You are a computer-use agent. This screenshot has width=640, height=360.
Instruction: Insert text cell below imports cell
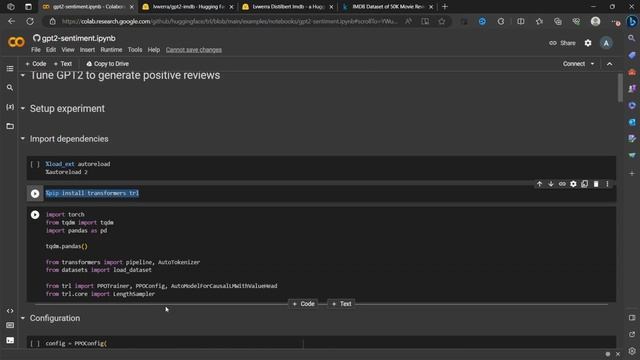tap(341, 304)
